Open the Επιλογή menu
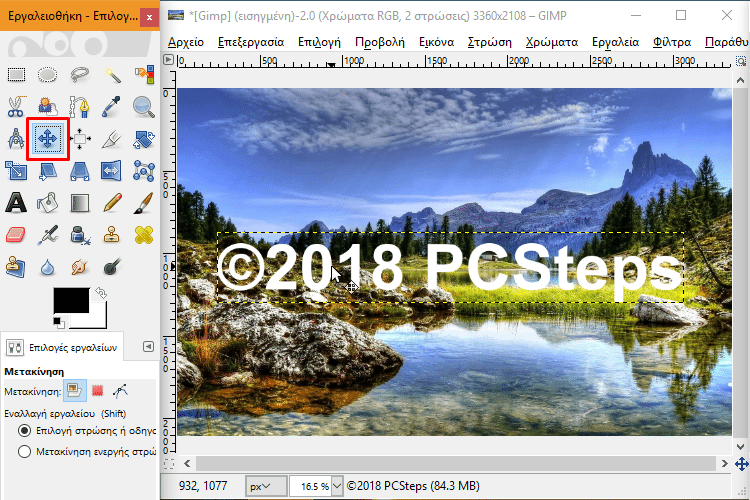 pos(319,42)
